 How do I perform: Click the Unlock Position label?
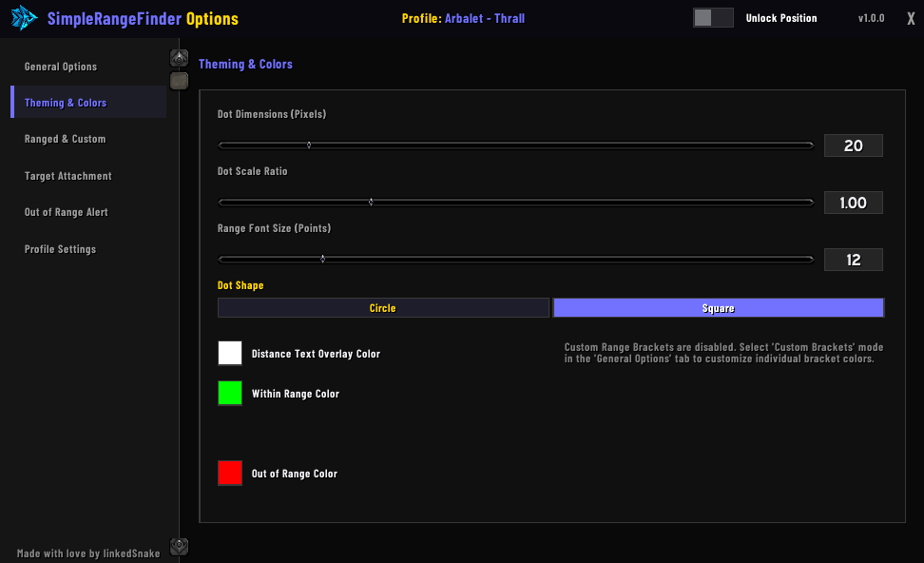tap(781, 18)
